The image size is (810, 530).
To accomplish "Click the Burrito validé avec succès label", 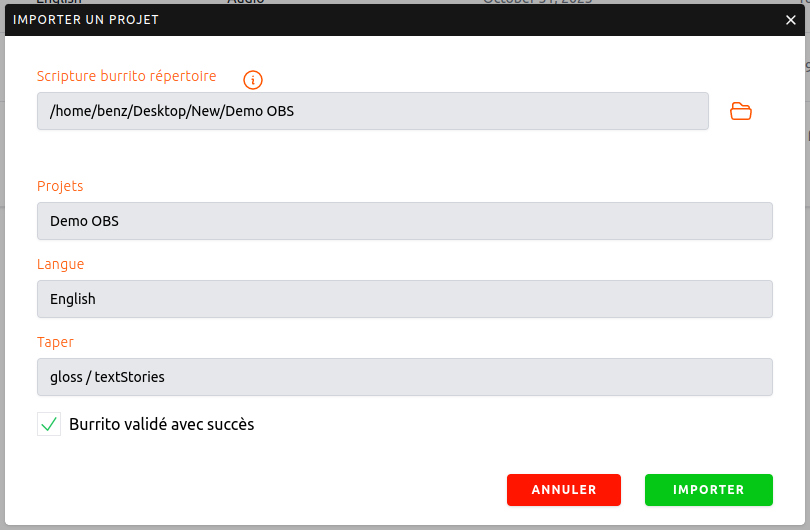I will pyautogui.click(x=161, y=424).
